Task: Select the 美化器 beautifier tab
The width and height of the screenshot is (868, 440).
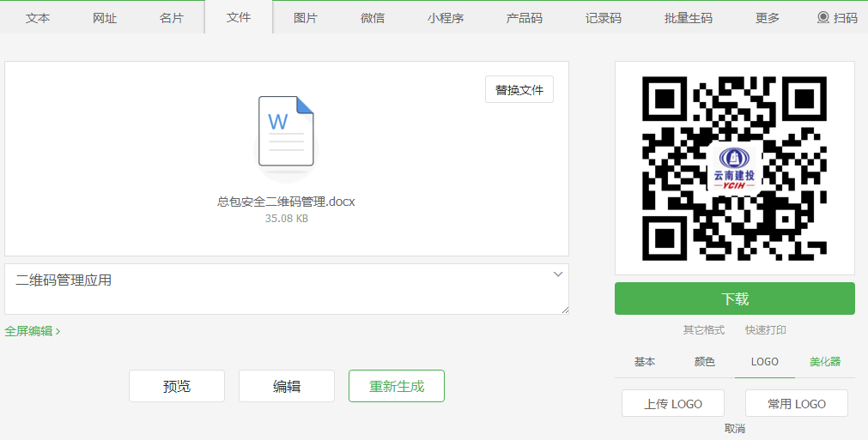Action: click(825, 362)
